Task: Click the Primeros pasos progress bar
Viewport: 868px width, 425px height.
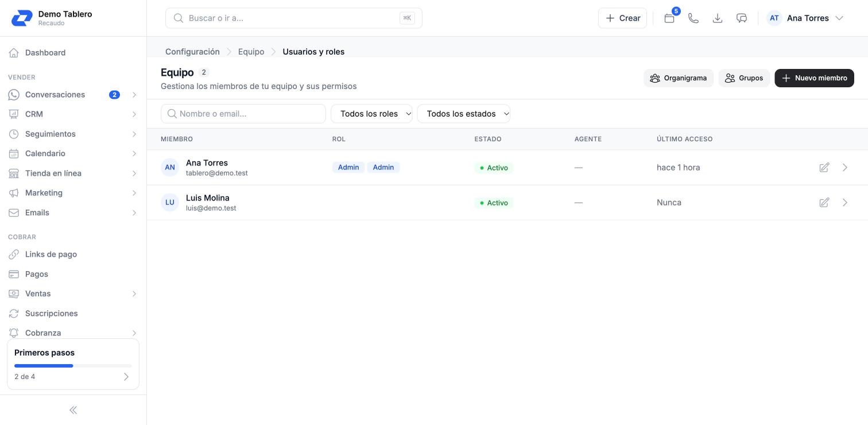Action: pos(73,366)
